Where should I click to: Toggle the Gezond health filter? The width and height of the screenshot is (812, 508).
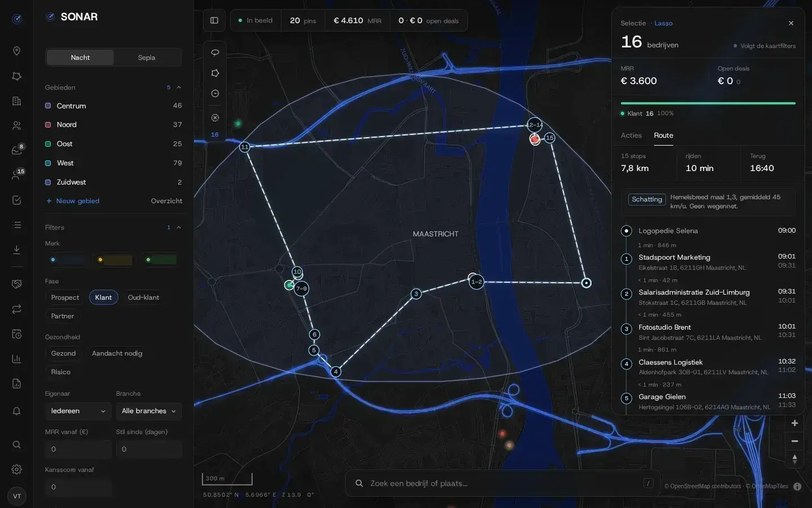tap(63, 353)
